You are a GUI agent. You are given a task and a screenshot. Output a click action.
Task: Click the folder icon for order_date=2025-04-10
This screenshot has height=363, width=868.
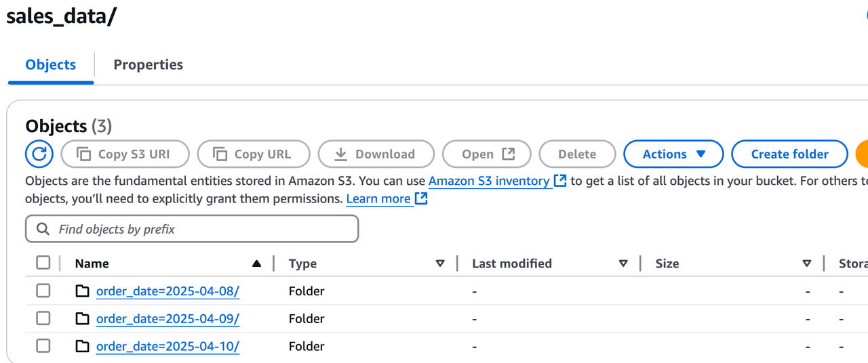pos(82,347)
